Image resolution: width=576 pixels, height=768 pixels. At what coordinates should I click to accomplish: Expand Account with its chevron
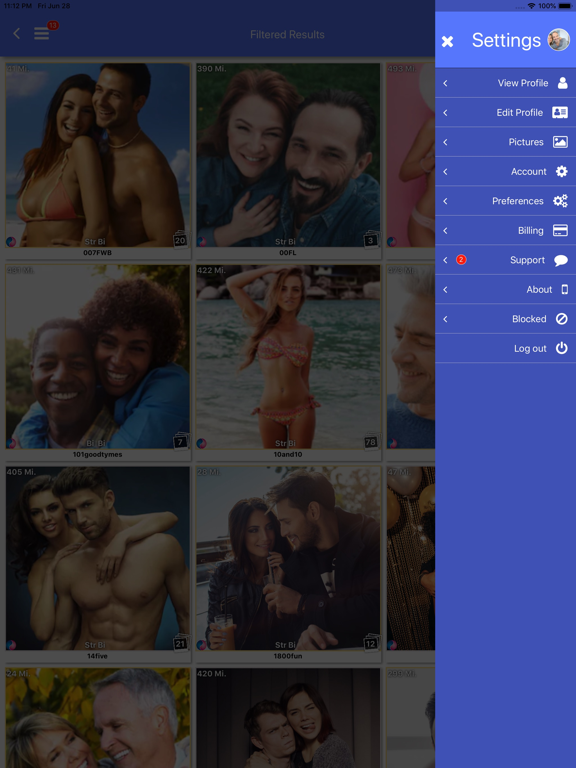pos(445,171)
